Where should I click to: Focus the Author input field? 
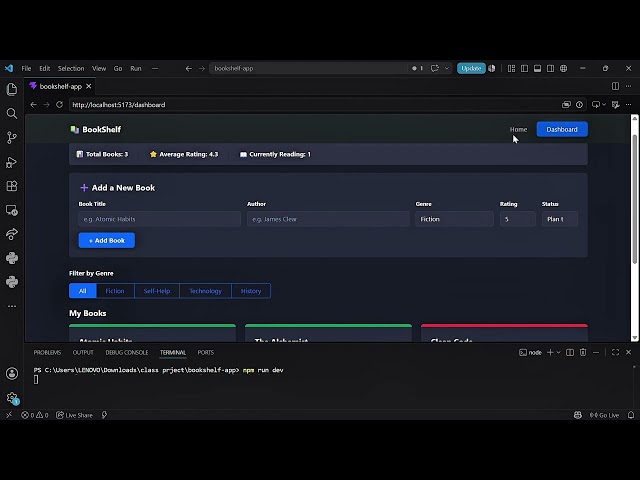(x=328, y=219)
